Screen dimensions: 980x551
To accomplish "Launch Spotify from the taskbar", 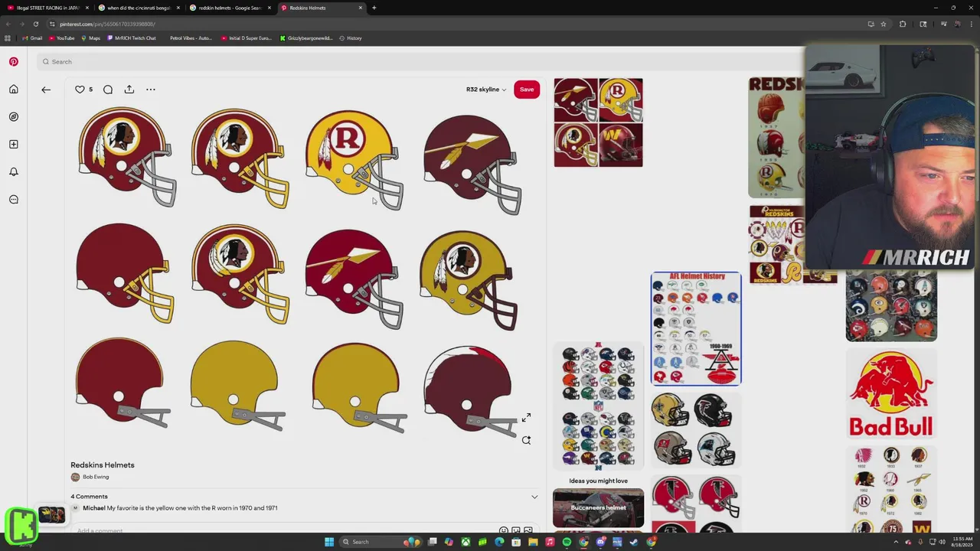I will coord(567,542).
